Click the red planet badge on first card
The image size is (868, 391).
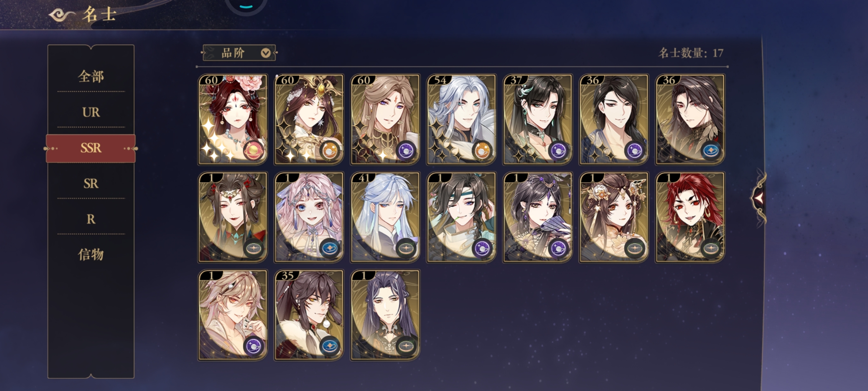point(253,151)
